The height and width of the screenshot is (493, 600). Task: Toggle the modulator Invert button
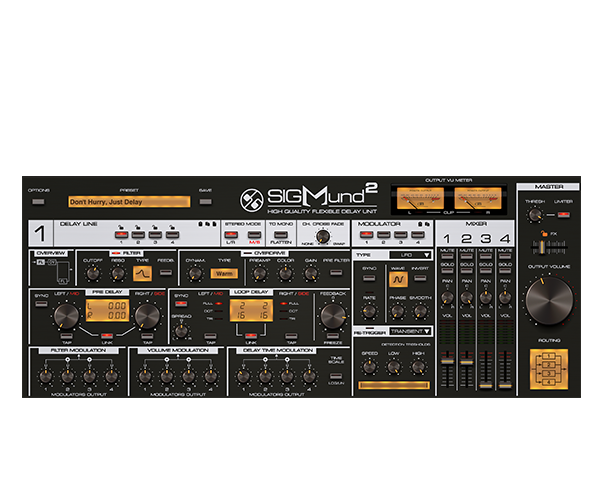click(x=420, y=278)
